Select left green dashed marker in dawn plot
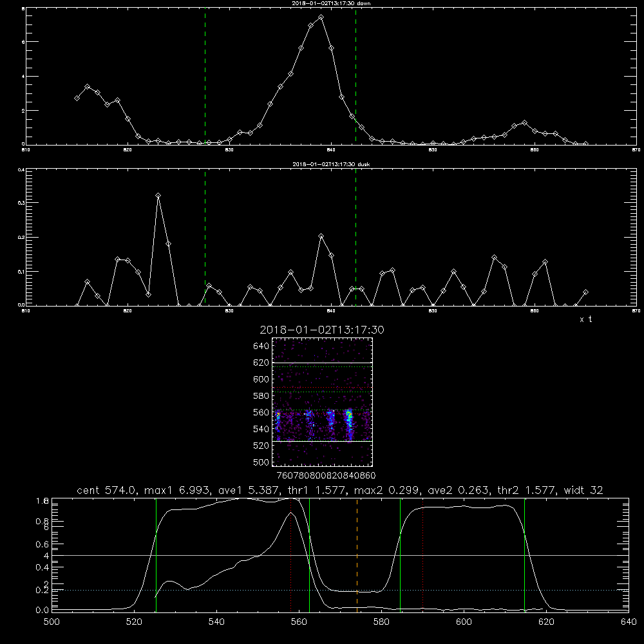Viewport: 644px width, 644px height. (x=205, y=77)
